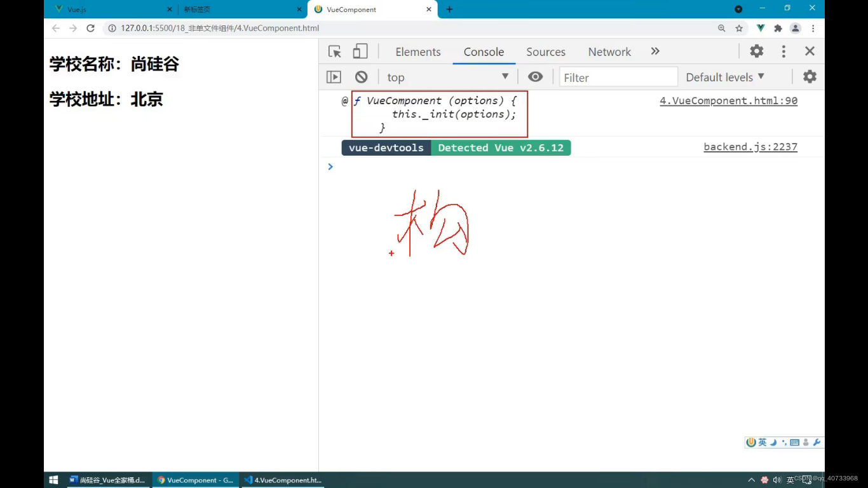This screenshot has height=488, width=868.
Task: Toggle 英 mode on floating IME bar
Action: (x=763, y=442)
